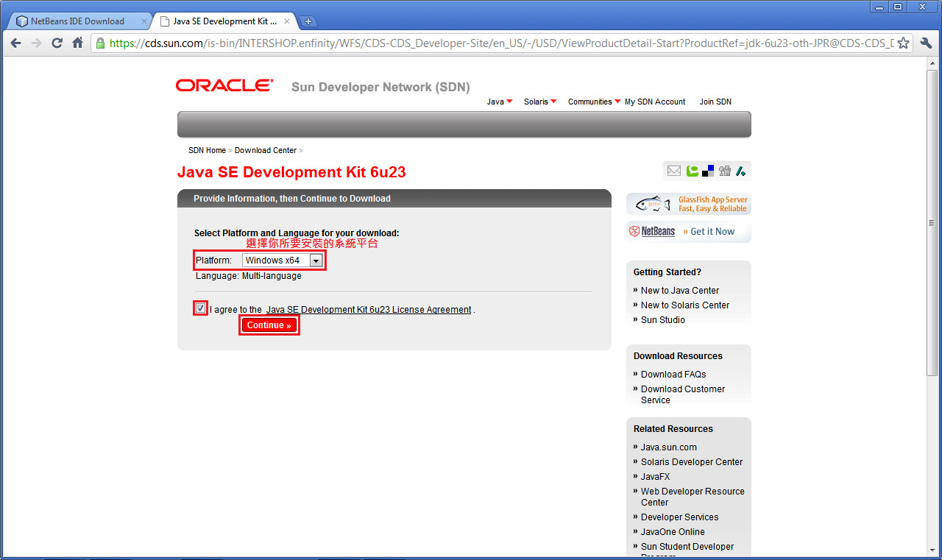Click the Slashdot share icon
Screen dimensions: 942x560
(x=741, y=171)
